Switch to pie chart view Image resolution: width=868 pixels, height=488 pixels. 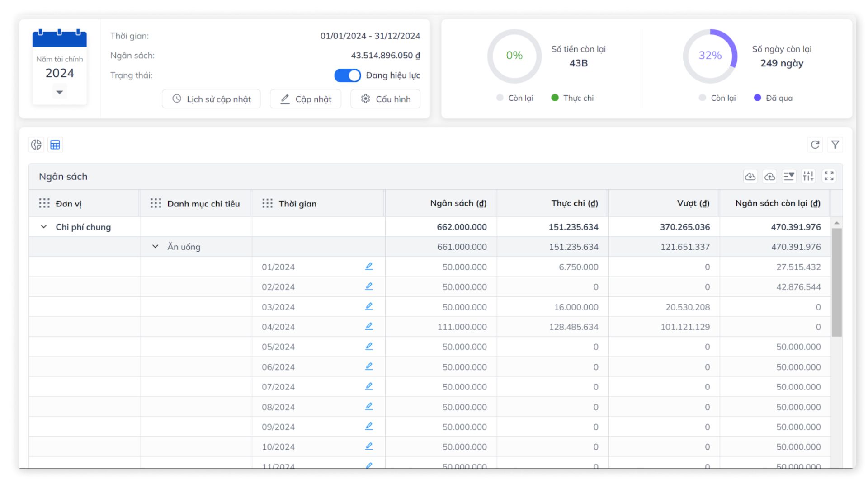coord(36,145)
